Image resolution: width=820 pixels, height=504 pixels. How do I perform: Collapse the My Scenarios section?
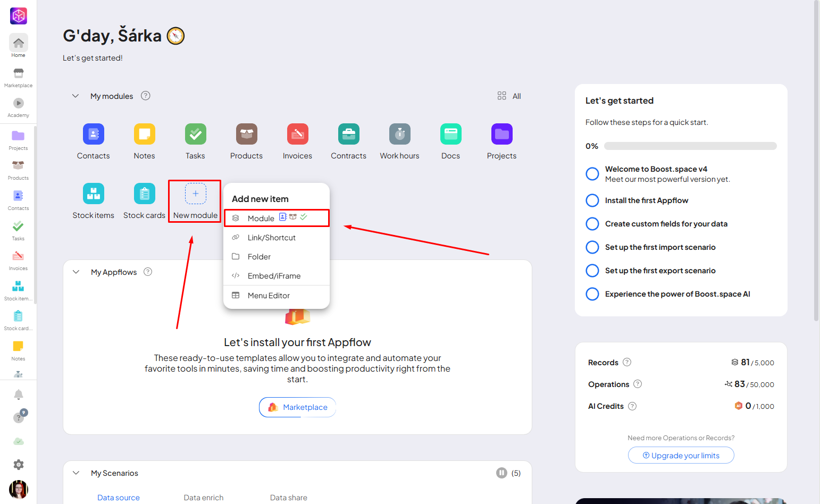pyautogui.click(x=76, y=473)
